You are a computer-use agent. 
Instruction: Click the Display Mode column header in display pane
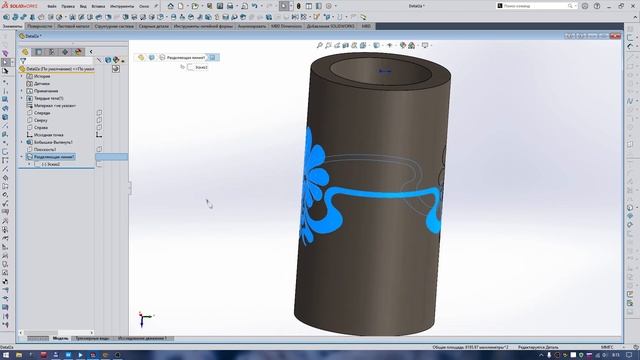pyautogui.click(x=108, y=60)
